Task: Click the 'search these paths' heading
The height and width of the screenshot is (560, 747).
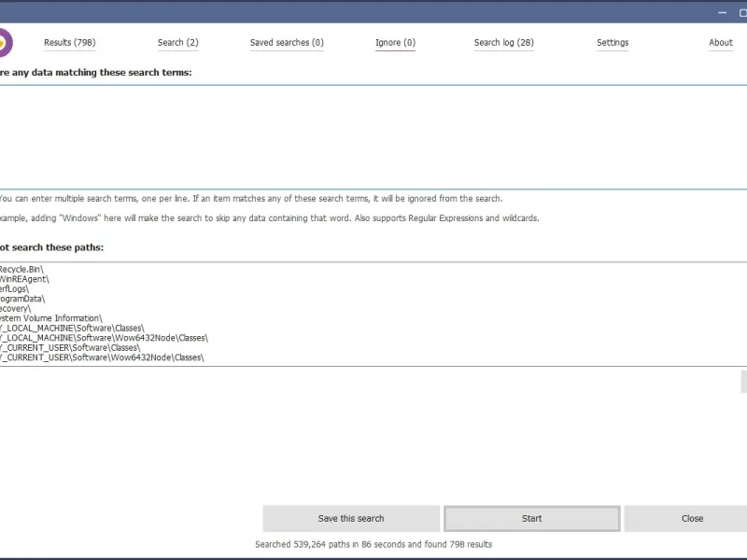Action: click(x=51, y=247)
